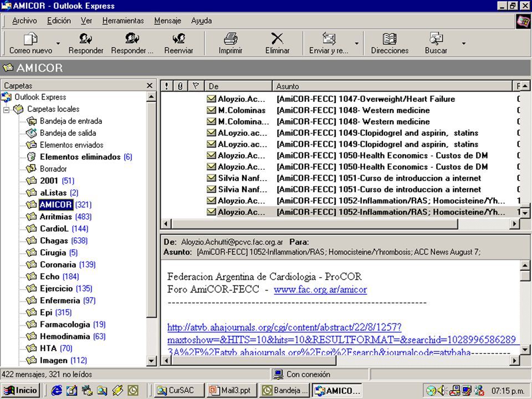Select first 1050-Health Economics message

pos(339,155)
